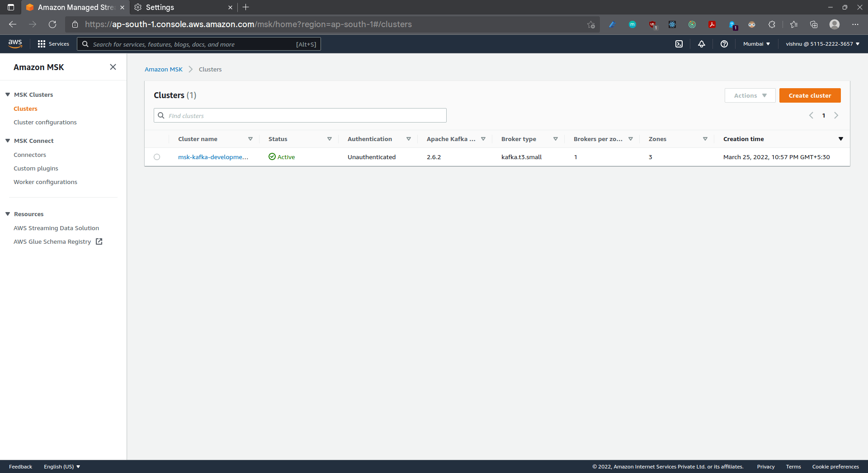Click the kafka.t3.small broker type cell
Screen dimensions: 868x473
pyautogui.click(x=521, y=157)
